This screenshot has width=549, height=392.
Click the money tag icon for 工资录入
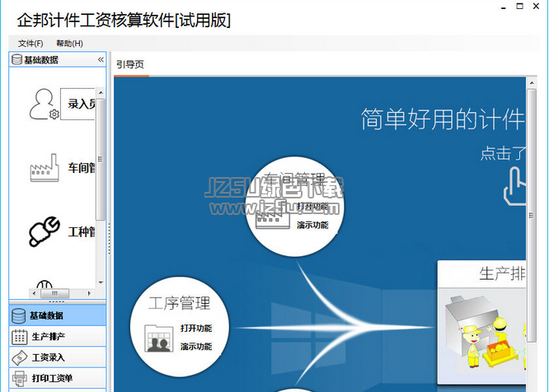pos(19,357)
